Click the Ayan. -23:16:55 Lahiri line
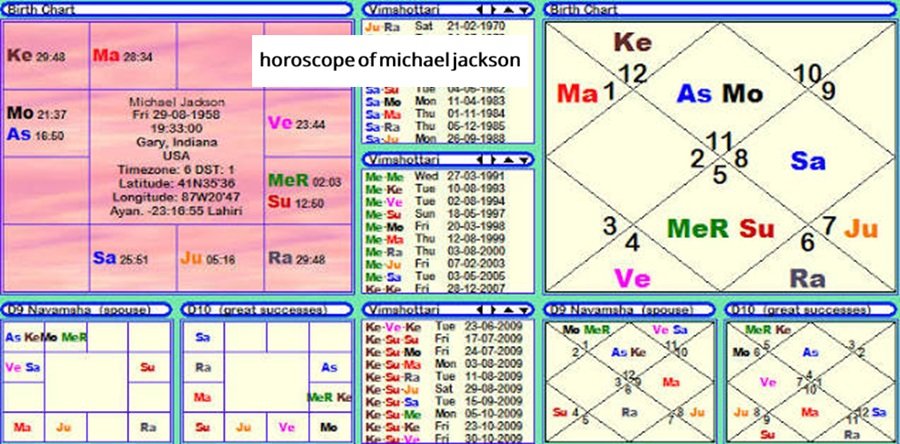 tap(177, 211)
